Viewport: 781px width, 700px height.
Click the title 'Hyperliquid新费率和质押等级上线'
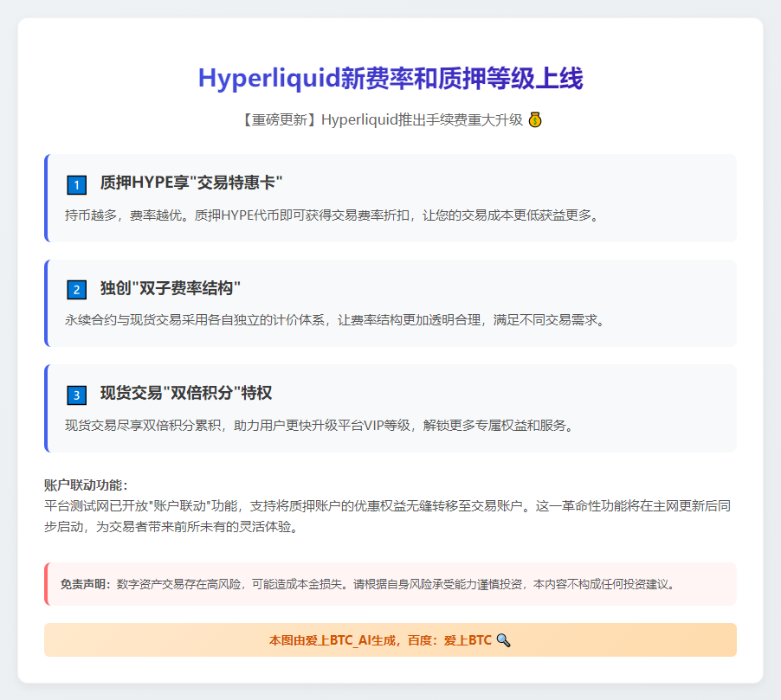pos(390,79)
